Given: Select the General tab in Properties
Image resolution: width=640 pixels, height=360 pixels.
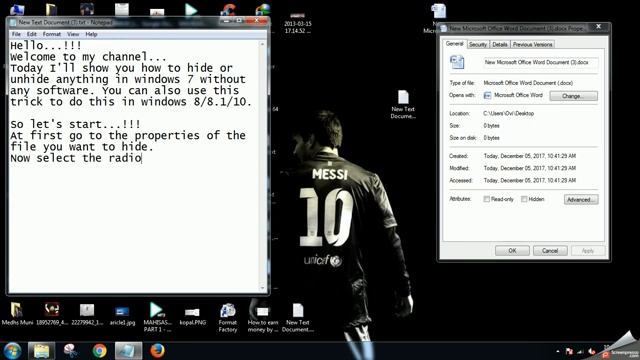Looking at the screenshot, I should (x=454, y=44).
